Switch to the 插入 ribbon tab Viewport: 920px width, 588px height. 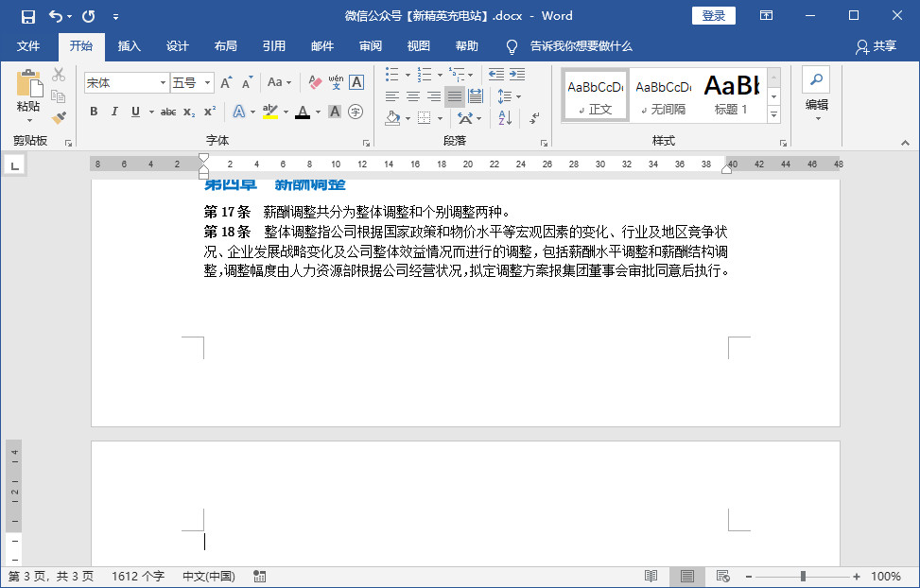(129, 45)
